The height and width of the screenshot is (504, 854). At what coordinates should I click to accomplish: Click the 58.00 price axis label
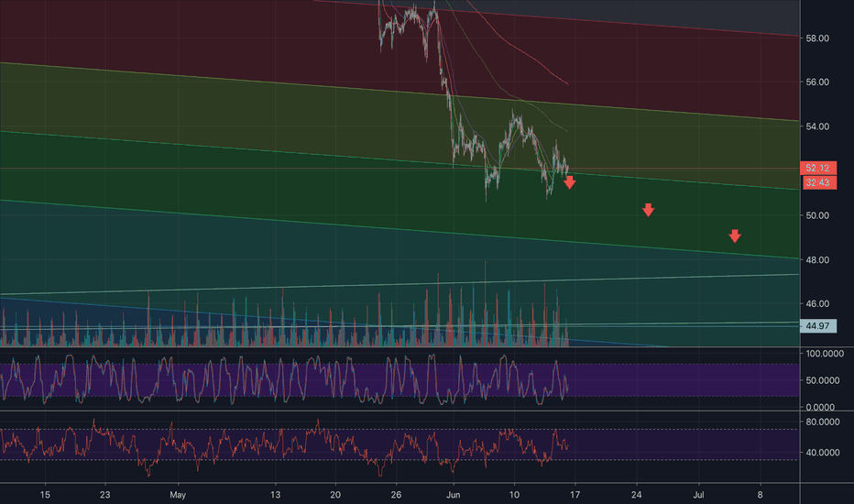(x=817, y=38)
